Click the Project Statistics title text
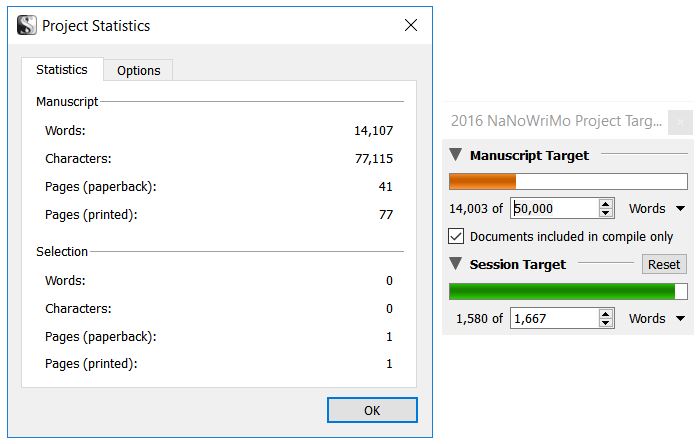The image size is (699, 444). tap(96, 26)
